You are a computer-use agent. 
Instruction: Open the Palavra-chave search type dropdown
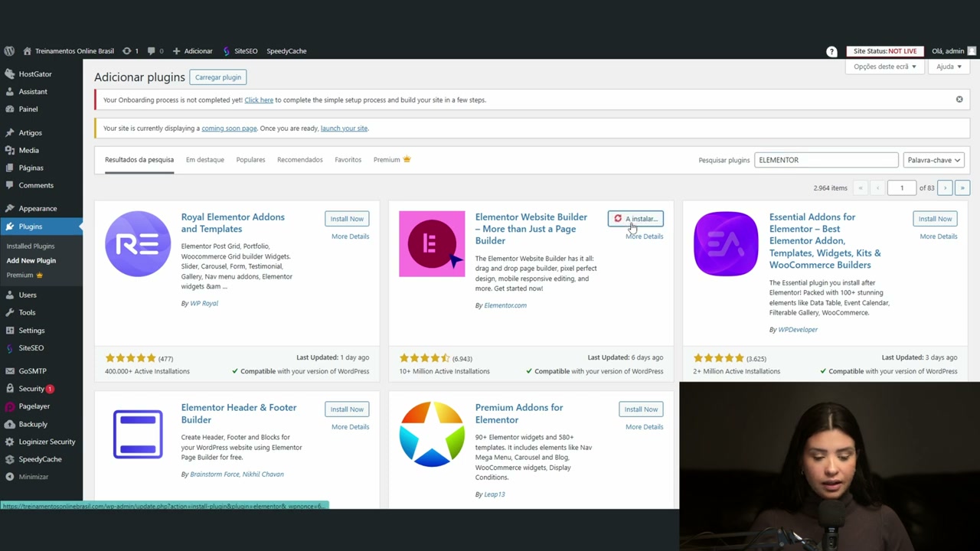coord(933,160)
